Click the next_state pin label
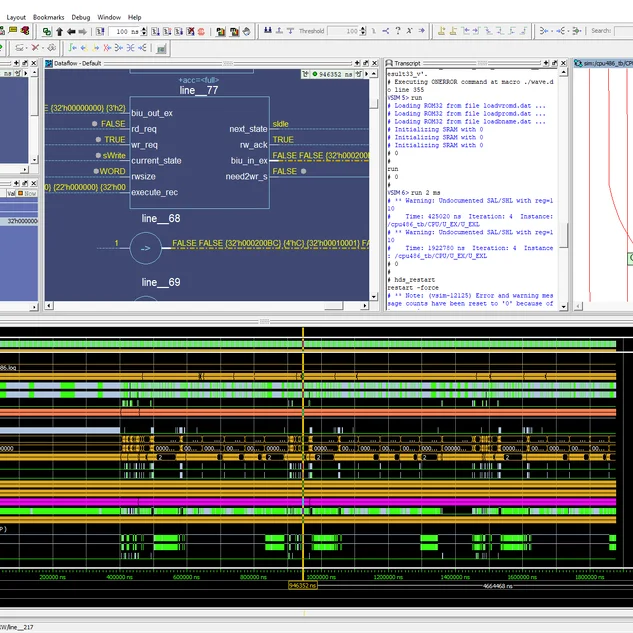Image resolution: width=633 pixels, height=633 pixels. point(248,129)
